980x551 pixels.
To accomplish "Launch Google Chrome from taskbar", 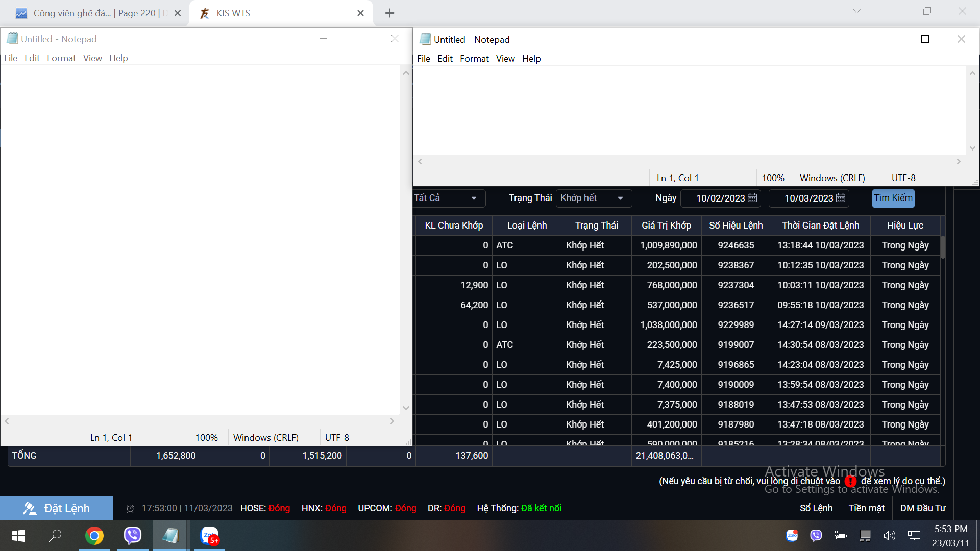I will click(x=94, y=535).
